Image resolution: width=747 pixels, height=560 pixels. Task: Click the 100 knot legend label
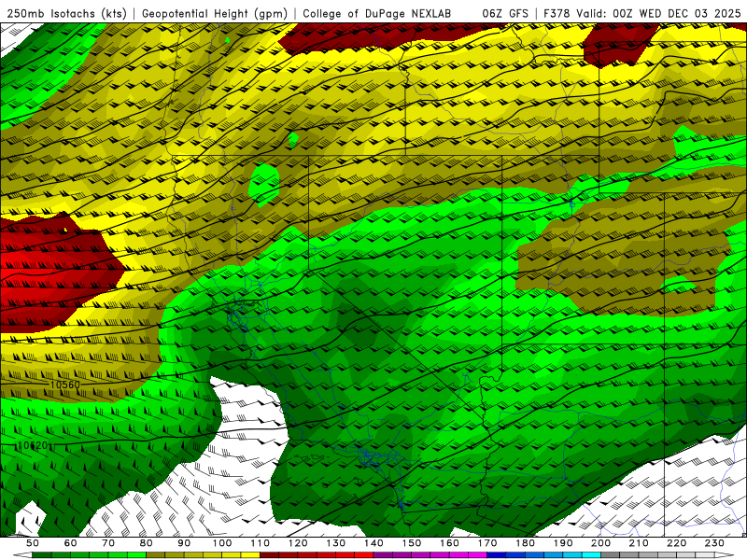click(x=222, y=543)
